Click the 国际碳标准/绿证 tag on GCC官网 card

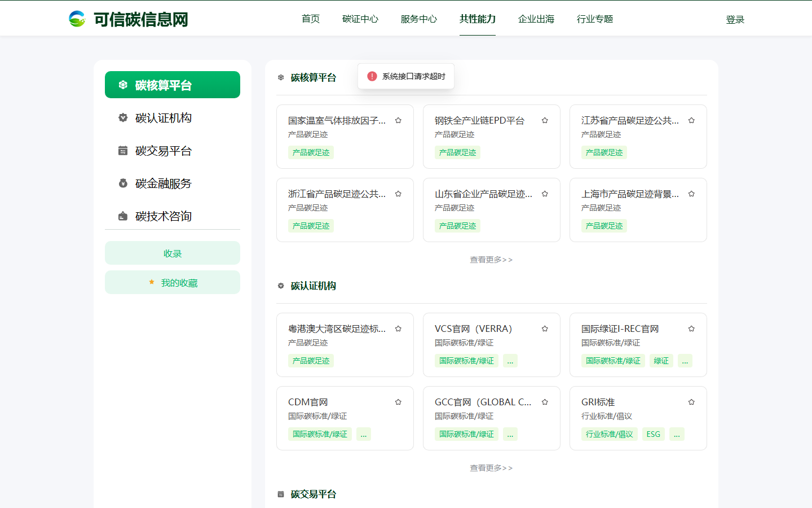466,434
